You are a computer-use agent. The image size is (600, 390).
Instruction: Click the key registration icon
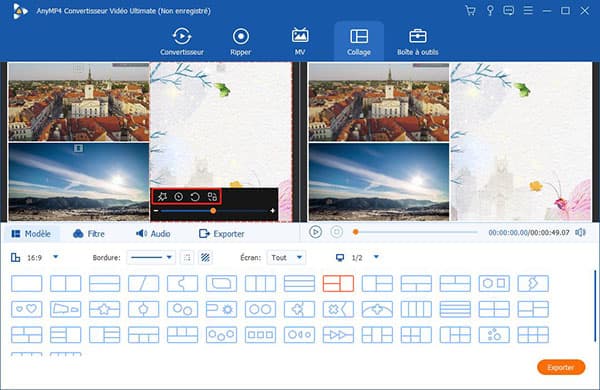click(x=490, y=11)
